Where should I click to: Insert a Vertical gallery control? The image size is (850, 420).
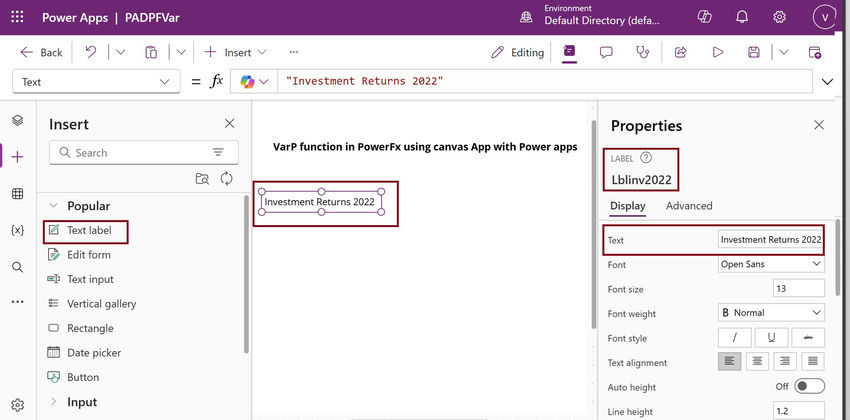click(x=92, y=303)
